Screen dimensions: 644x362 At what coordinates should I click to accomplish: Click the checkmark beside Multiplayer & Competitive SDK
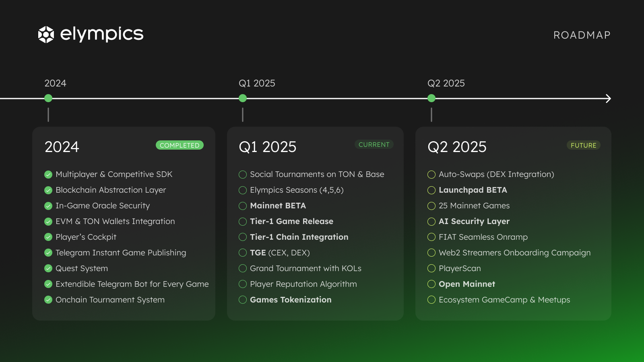click(x=48, y=175)
